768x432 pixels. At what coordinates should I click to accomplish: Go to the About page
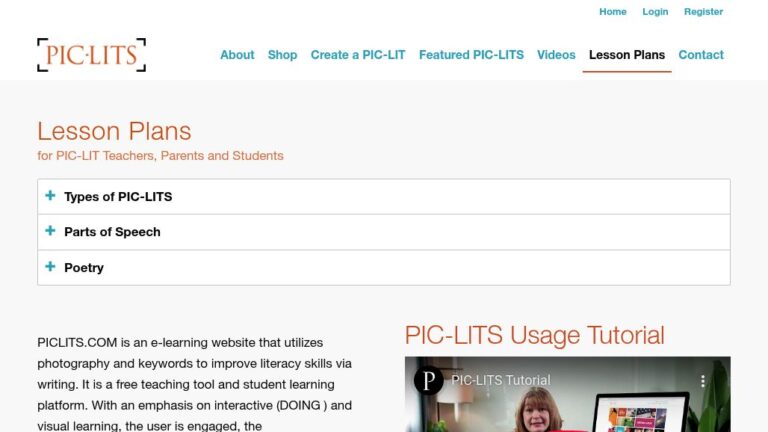237,55
